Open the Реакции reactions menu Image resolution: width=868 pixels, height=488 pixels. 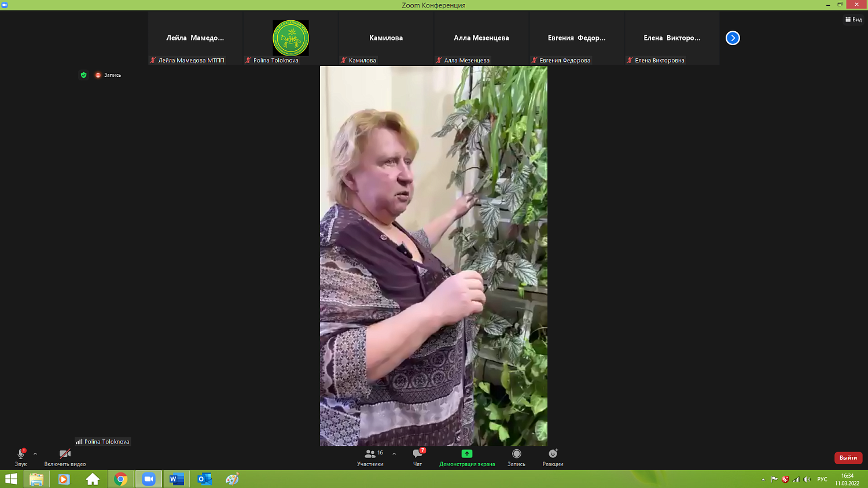click(553, 457)
